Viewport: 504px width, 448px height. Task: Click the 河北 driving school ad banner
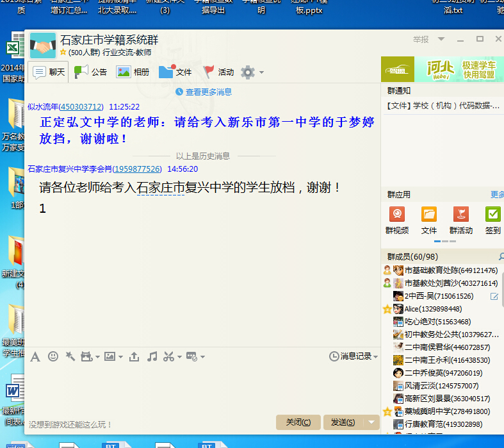pyautogui.click(x=443, y=69)
